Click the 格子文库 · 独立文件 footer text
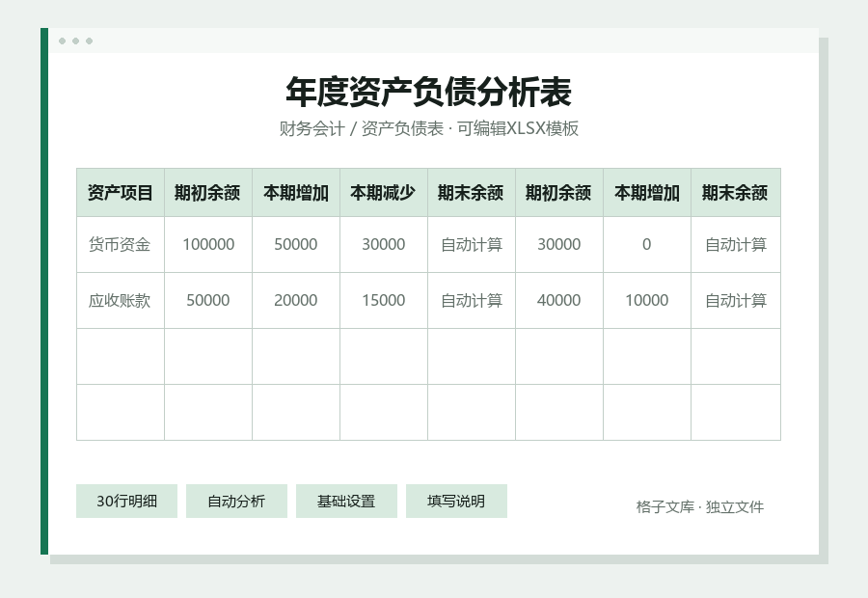This screenshot has height=598, width=868. [x=700, y=506]
